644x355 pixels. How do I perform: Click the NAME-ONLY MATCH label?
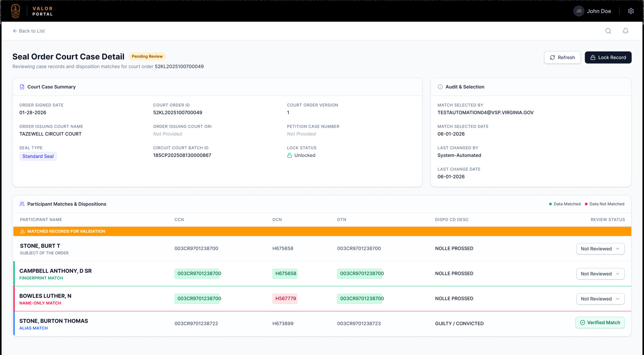[x=40, y=303]
